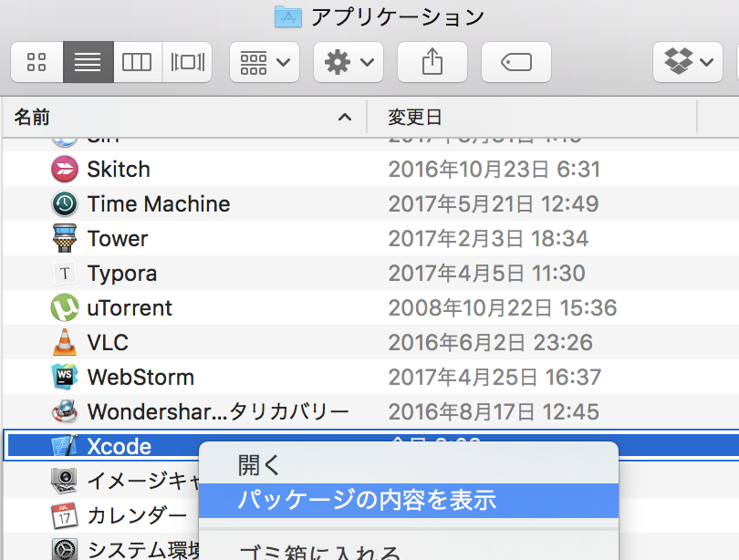
Task: Open the gear action menu
Action: click(349, 62)
